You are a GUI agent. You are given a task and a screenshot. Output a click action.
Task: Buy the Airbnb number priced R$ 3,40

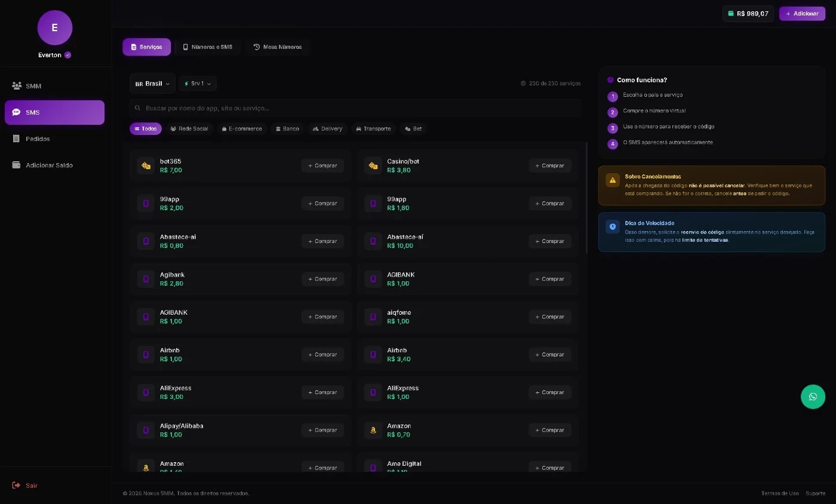point(550,355)
